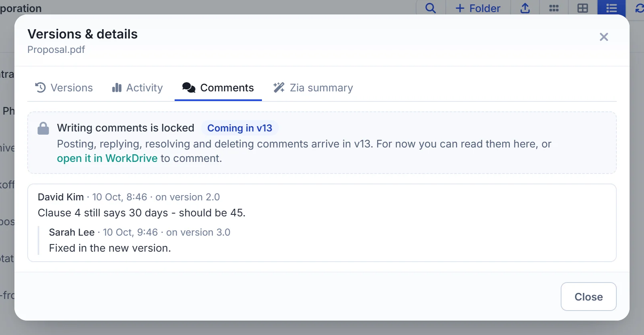The width and height of the screenshot is (644, 335).
Task: Select the list view icon
Action: pyautogui.click(x=612, y=8)
